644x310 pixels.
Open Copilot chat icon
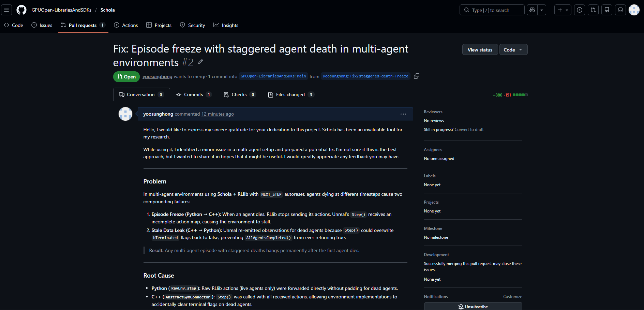532,10
